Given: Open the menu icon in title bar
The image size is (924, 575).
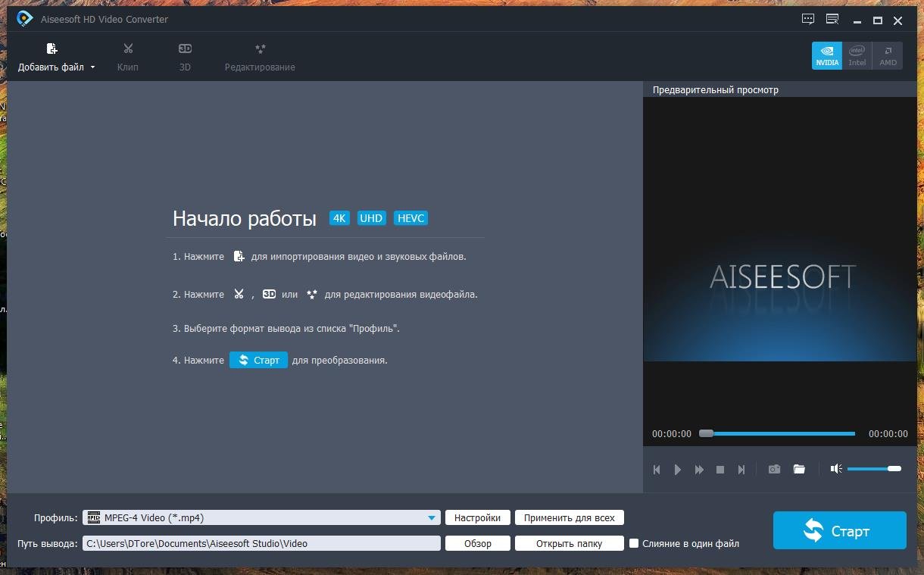Looking at the screenshot, I should (x=832, y=20).
